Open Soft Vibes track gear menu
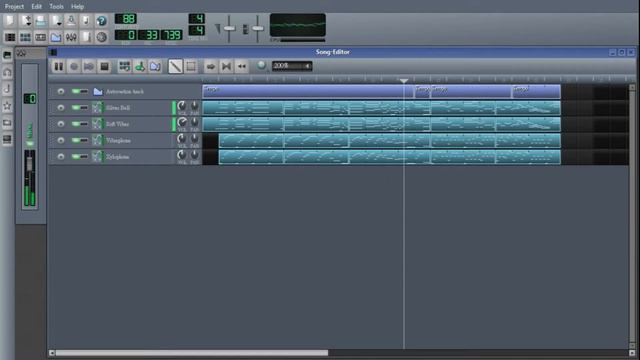The image size is (640, 360). (60, 124)
